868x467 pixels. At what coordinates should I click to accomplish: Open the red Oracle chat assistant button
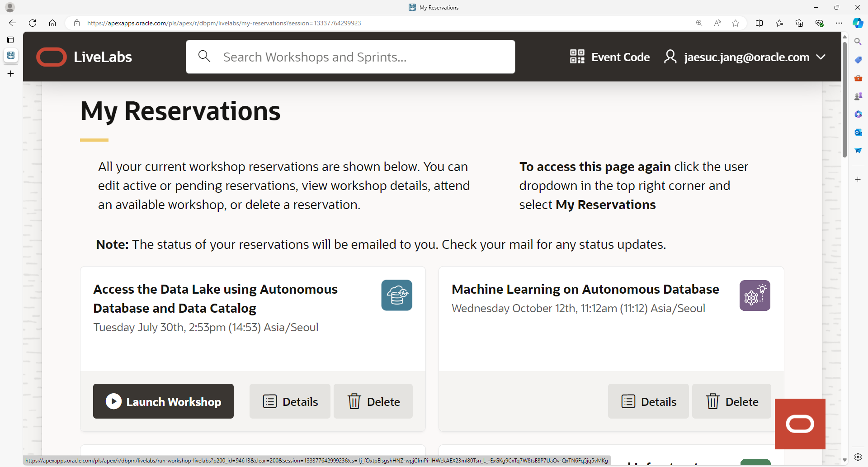800,424
